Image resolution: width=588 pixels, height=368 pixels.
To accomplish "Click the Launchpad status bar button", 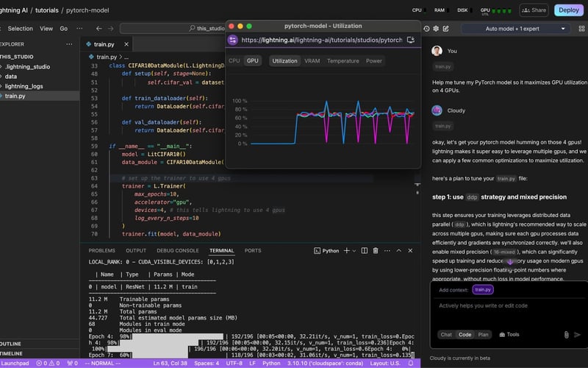I will click(15, 363).
